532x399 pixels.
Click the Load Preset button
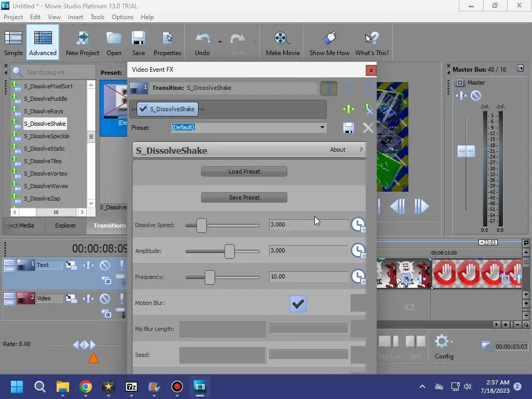(x=244, y=171)
